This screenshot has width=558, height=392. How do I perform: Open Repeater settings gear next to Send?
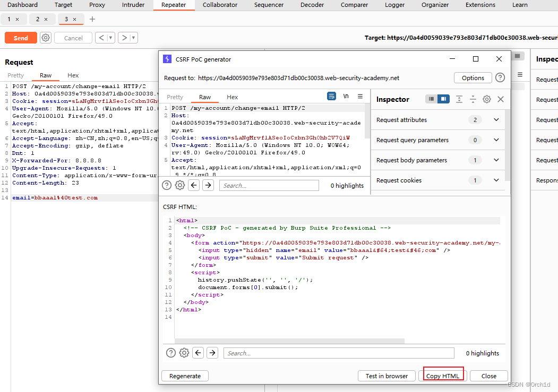[46, 38]
